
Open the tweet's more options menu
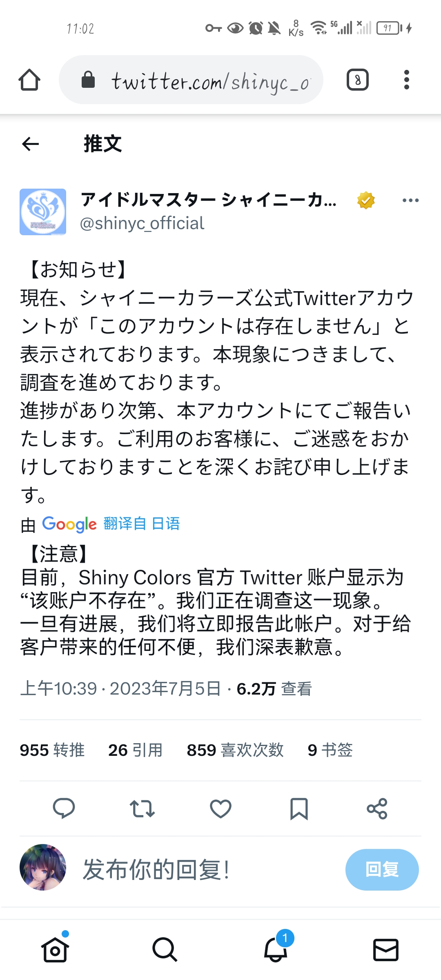tap(410, 200)
